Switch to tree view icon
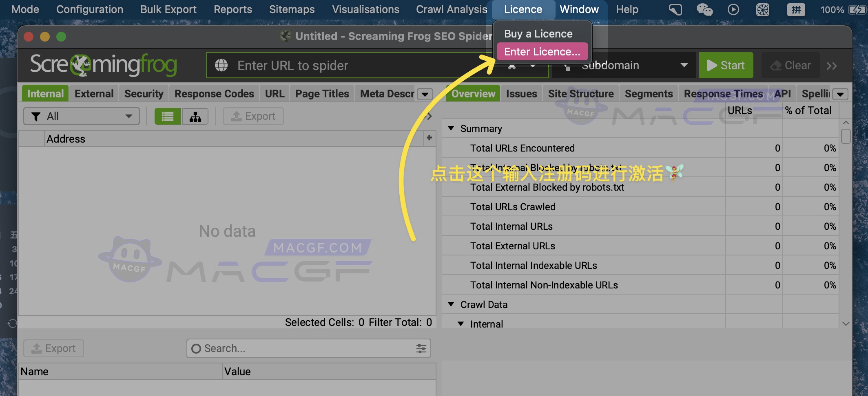 click(195, 117)
